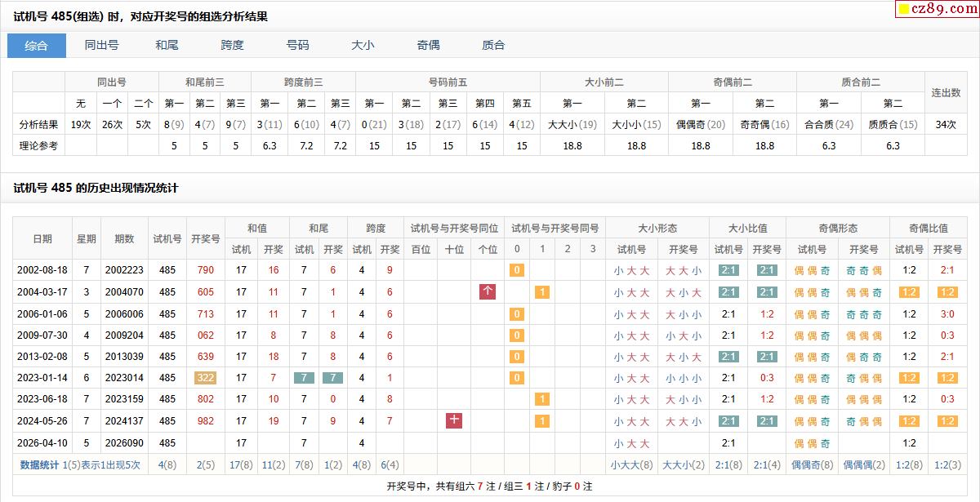Open the 号码 analysis tab
This screenshot has height=502, width=980.
pos(297,46)
